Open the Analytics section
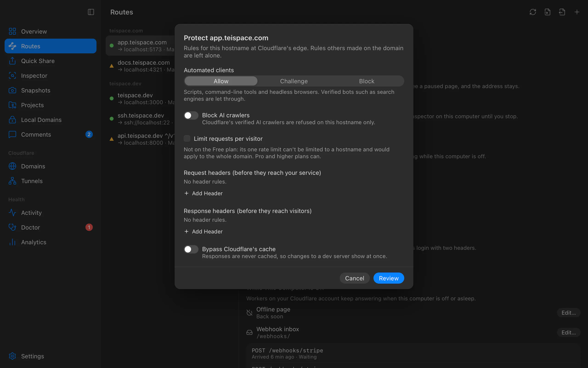Viewport: 588px width, 368px height. point(51,242)
